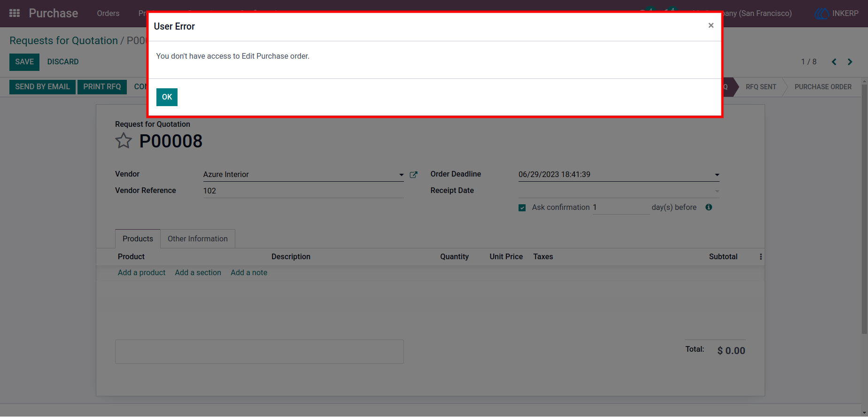Mark P00008 as favorite with star
868x417 pixels.
[124, 141]
